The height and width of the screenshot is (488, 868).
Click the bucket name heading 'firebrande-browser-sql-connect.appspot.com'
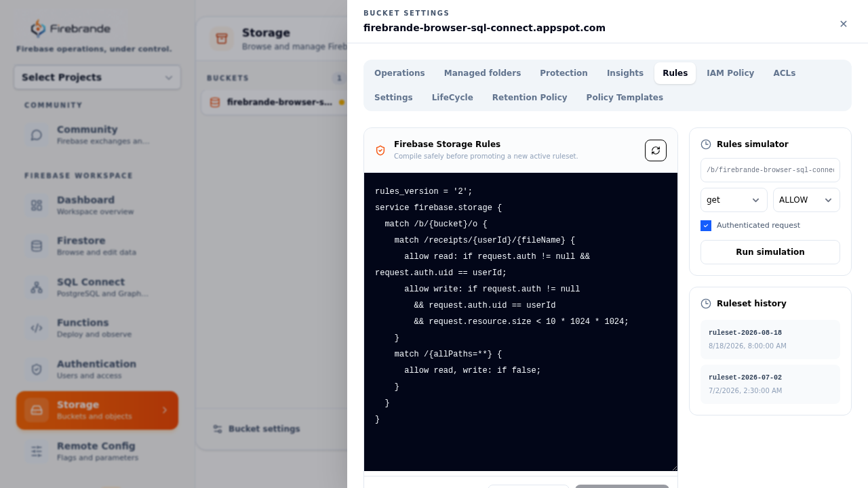click(x=484, y=28)
